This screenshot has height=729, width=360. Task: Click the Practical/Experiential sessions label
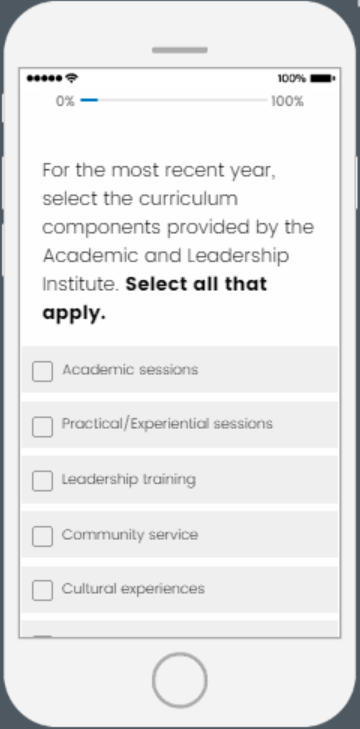[167, 424]
